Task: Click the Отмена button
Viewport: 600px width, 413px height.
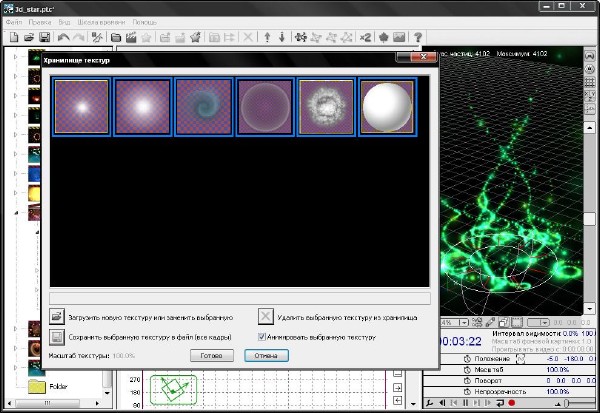Action: [x=265, y=355]
